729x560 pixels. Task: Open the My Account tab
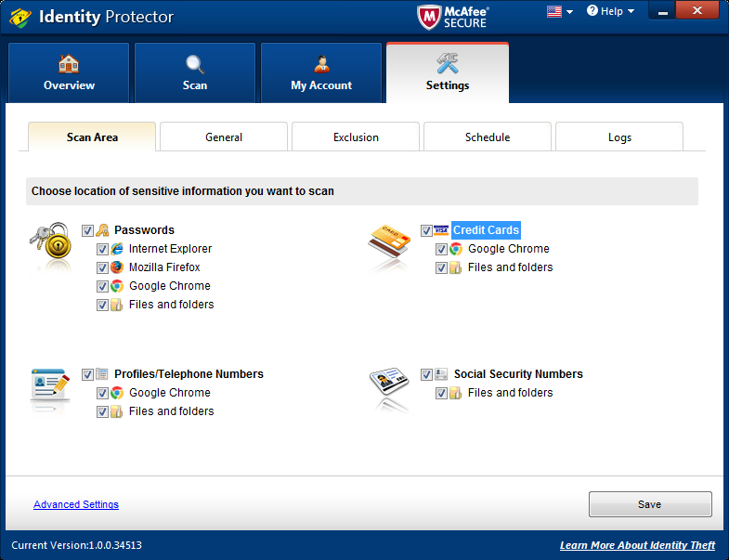tap(321, 73)
